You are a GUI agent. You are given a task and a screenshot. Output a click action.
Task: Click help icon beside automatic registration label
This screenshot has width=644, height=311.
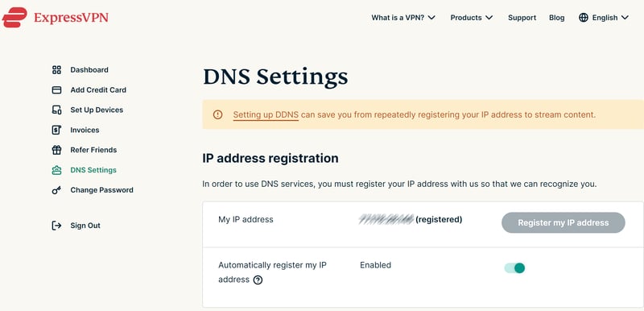pos(258,280)
